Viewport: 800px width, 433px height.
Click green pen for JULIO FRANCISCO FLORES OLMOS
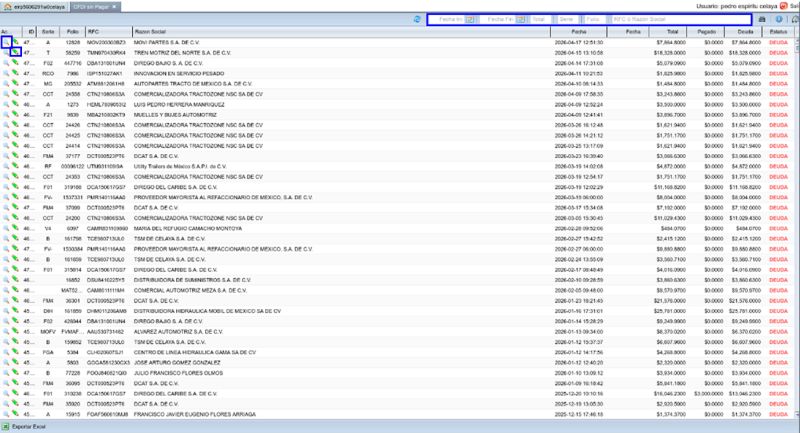(x=15, y=373)
